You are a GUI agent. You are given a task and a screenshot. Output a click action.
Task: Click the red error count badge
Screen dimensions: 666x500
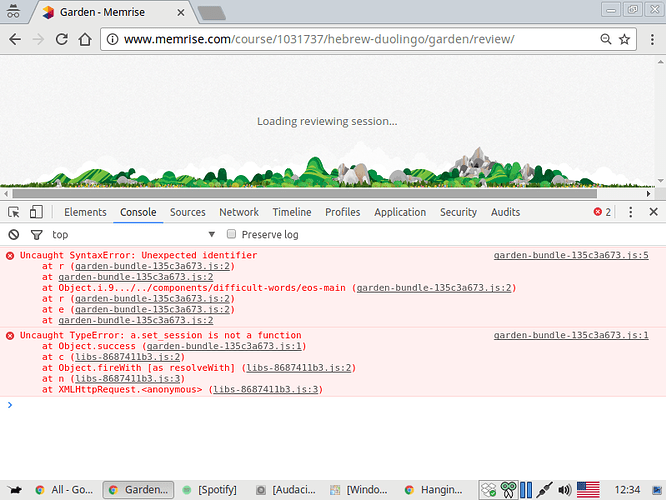point(602,212)
